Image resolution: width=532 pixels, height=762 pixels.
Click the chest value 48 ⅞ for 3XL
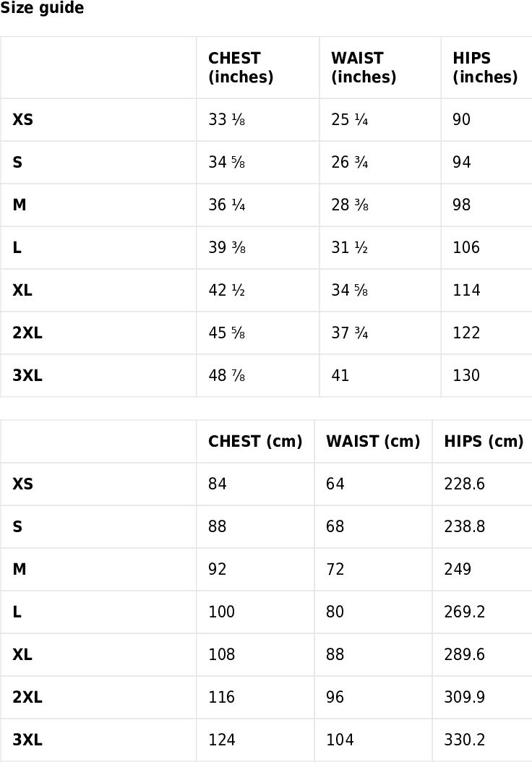pyautogui.click(x=227, y=376)
